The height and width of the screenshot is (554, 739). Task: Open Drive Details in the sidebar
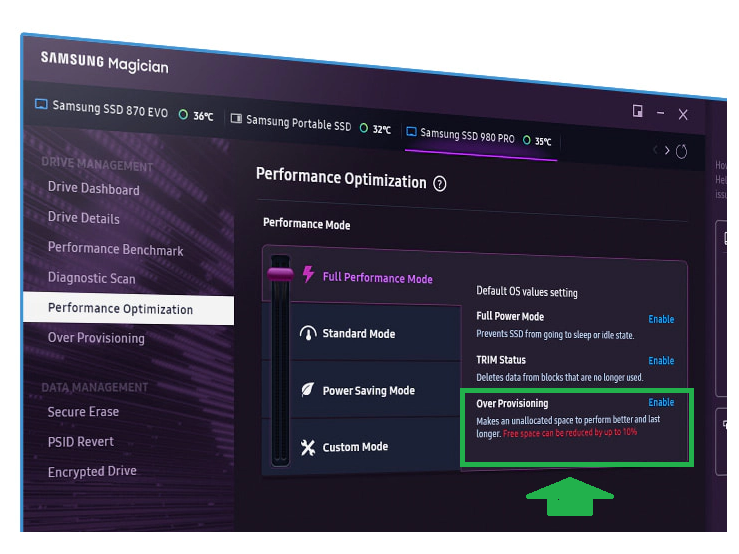[x=83, y=217]
